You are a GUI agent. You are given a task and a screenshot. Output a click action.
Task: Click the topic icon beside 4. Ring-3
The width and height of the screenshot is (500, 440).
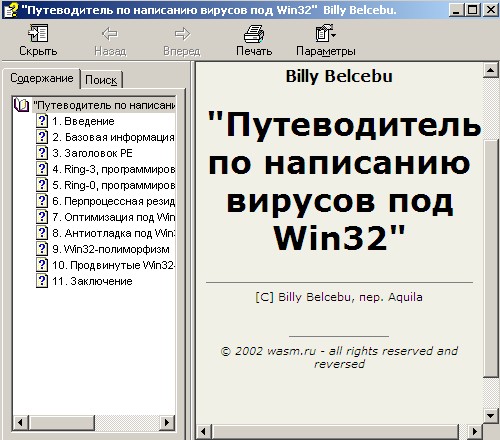click(42, 169)
